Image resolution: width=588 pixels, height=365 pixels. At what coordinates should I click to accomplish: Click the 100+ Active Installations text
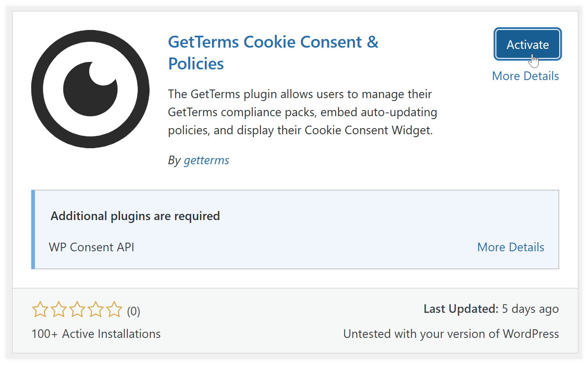coord(96,334)
